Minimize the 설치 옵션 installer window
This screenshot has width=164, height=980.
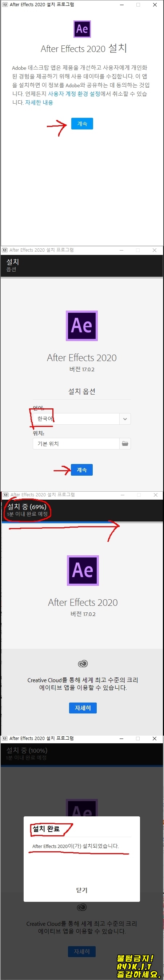pyautogui.click(x=121, y=250)
